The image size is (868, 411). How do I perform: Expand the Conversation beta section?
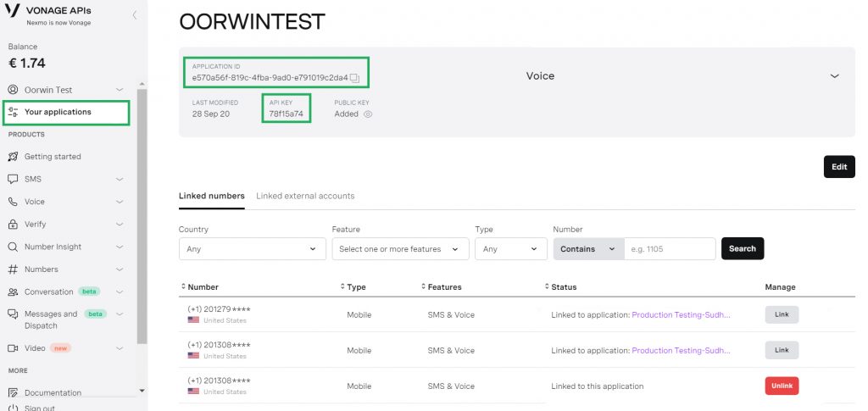pos(119,292)
